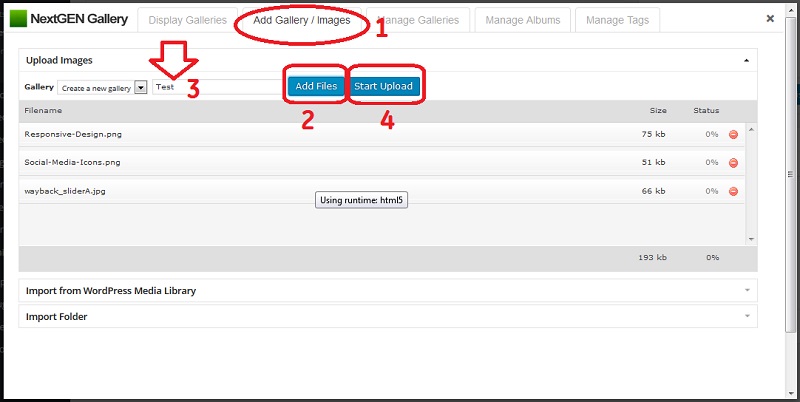Image resolution: width=800 pixels, height=402 pixels.
Task: Click the gallery name field containing Test
Action: [x=217, y=87]
